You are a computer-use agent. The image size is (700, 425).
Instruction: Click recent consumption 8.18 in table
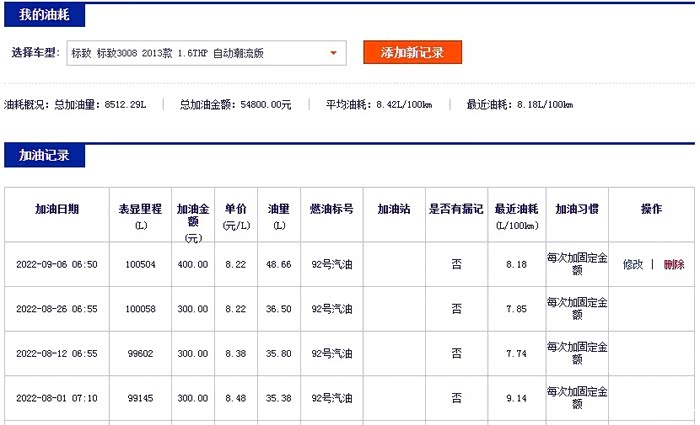point(517,264)
